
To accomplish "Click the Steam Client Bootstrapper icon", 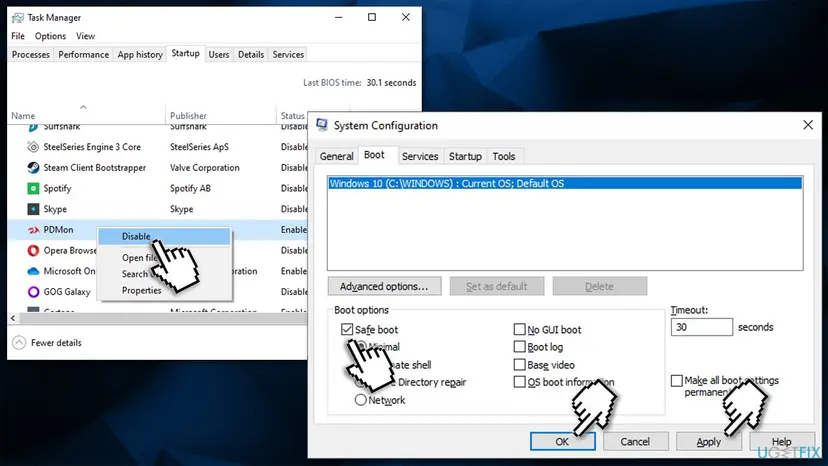I will [x=33, y=167].
